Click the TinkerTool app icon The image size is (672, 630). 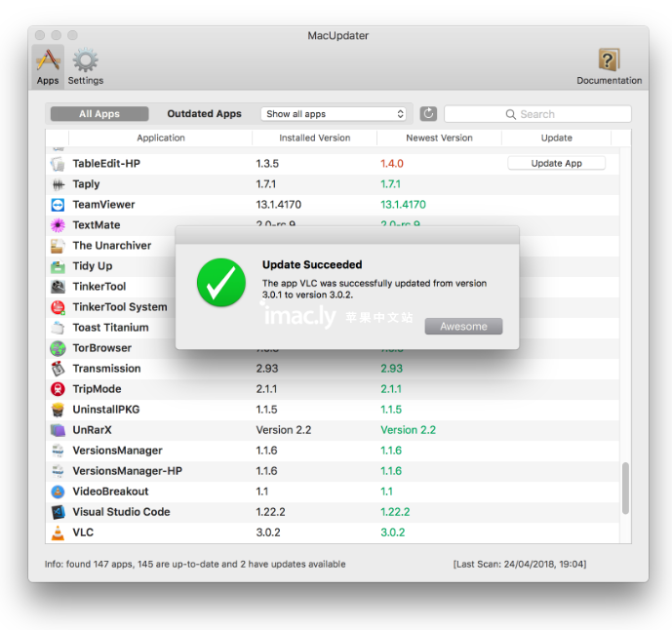click(x=58, y=287)
